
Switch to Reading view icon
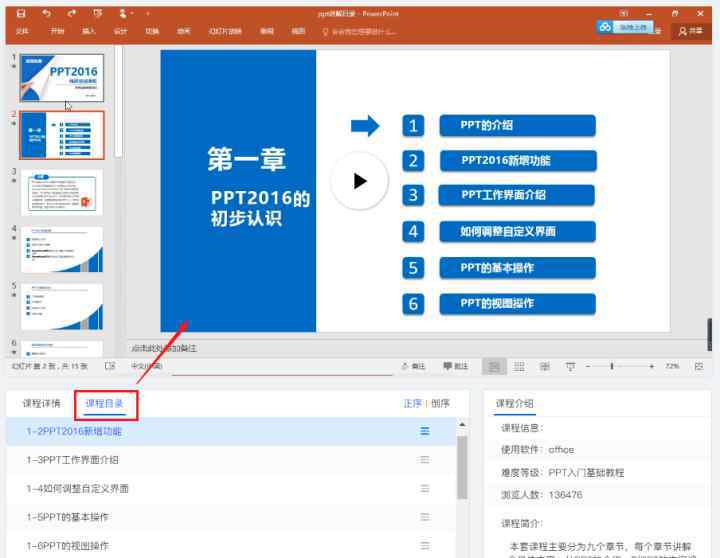pyautogui.click(x=545, y=366)
